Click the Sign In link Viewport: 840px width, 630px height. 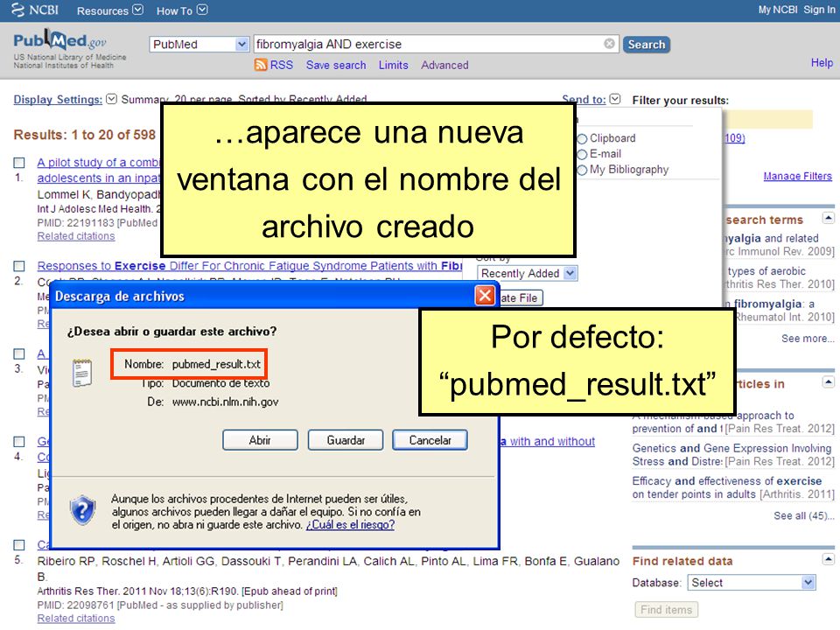[x=819, y=10]
